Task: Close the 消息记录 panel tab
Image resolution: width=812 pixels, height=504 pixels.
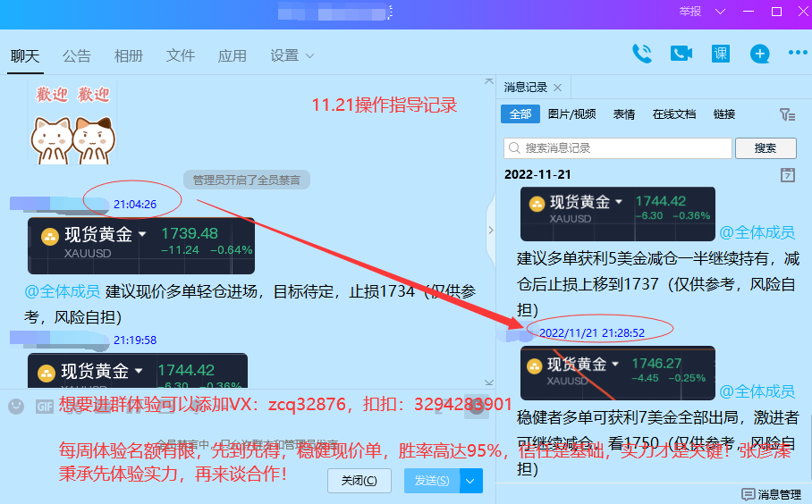Action: pyautogui.click(x=557, y=88)
